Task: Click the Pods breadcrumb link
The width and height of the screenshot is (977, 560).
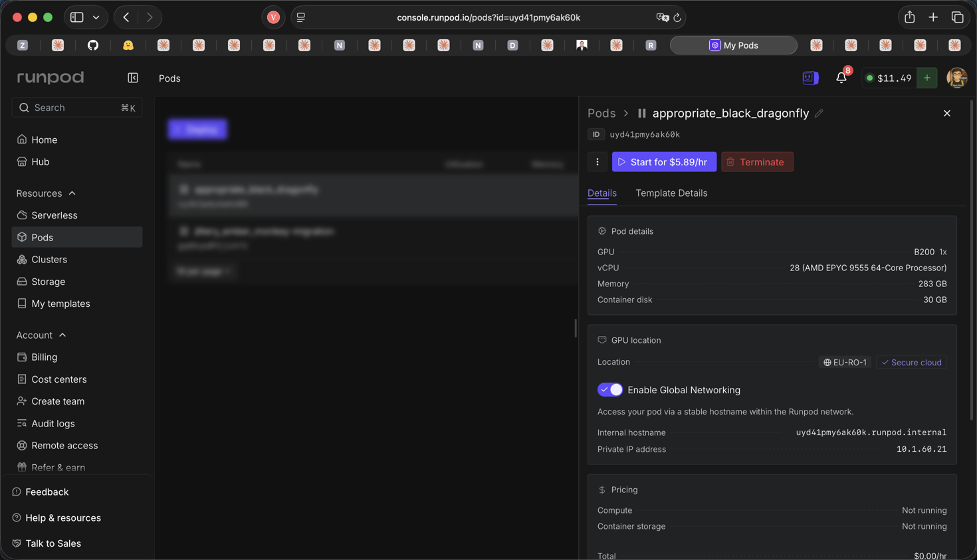Action: 601,114
